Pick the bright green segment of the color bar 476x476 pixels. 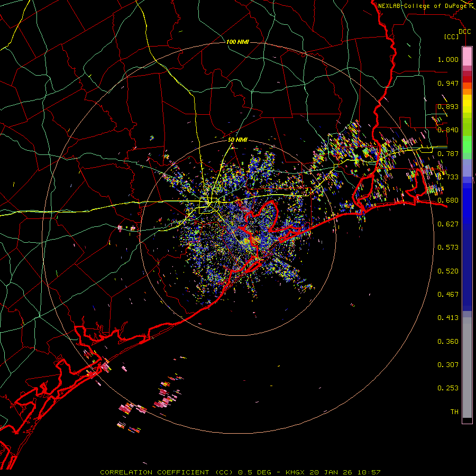[467, 144]
